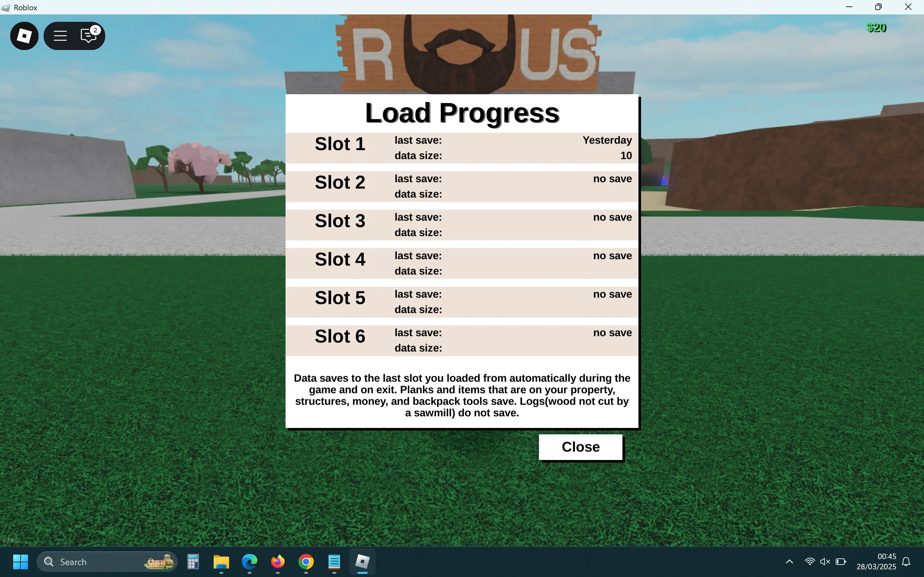The image size is (924, 577).
Task: Select the empty Slot 2 row
Action: pyautogui.click(x=462, y=186)
